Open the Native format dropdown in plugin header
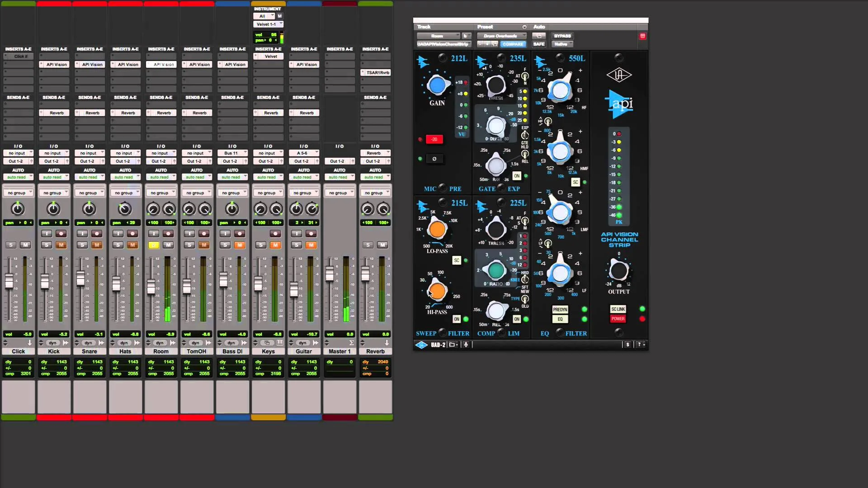The width and height of the screenshot is (868, 488). (x=563, y=44)
